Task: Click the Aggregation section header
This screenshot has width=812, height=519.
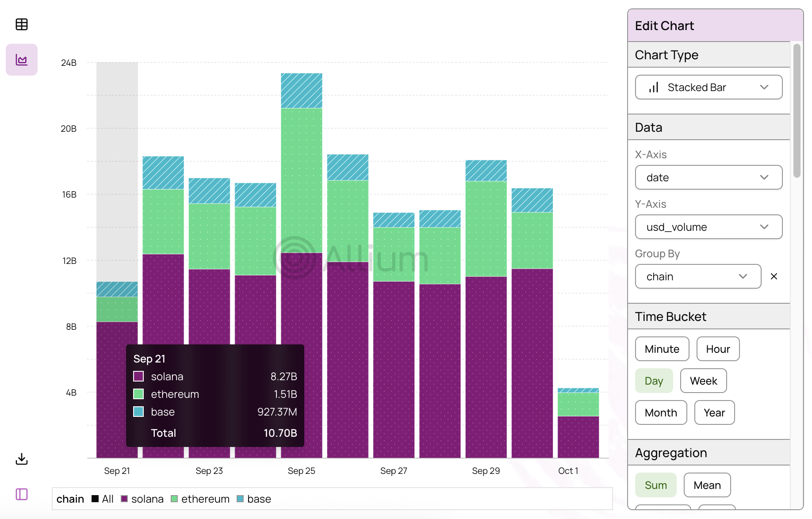Action: click(x=709, y=453)
